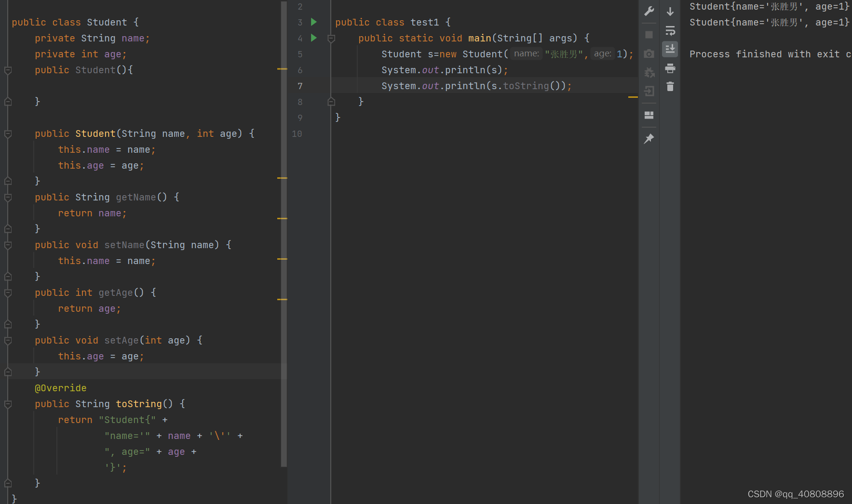Collapse the toString method fold marker
Viewport: 852px width, 504px height.
(8, 404)
